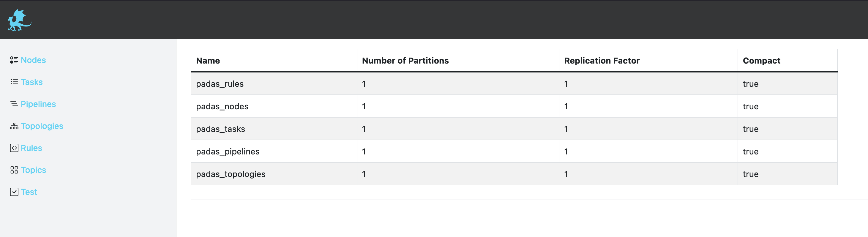This screenshot has width=868, height=237.
Task: Click the Topologies hierarchy icon
Action: click(14, 126)
